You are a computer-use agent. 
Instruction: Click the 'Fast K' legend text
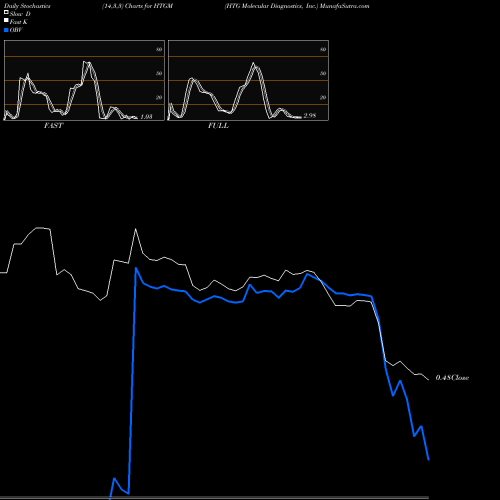click(x=19, y=22)
